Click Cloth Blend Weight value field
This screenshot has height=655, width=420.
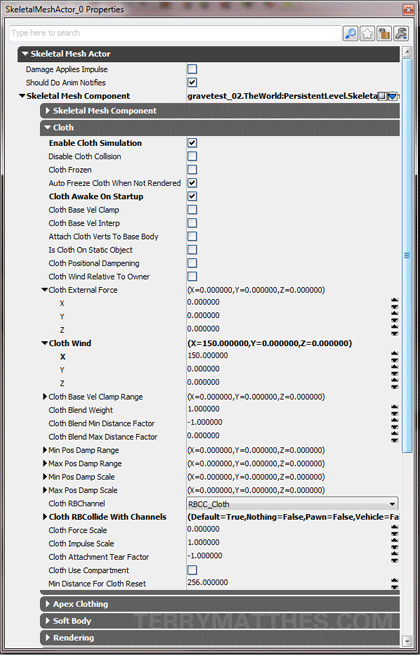288,409
